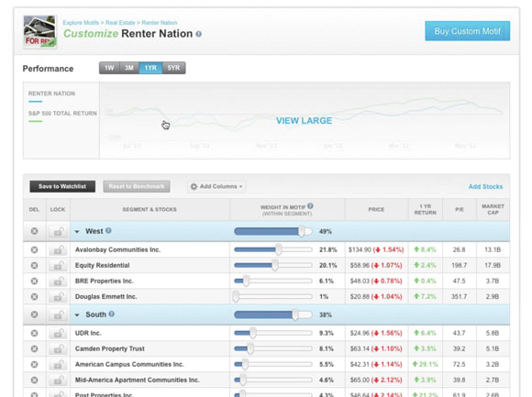Viewport: 532px width, 397px height.
Task: Open Explore Motifs breadcrumb link
Action: click(81, 23)
